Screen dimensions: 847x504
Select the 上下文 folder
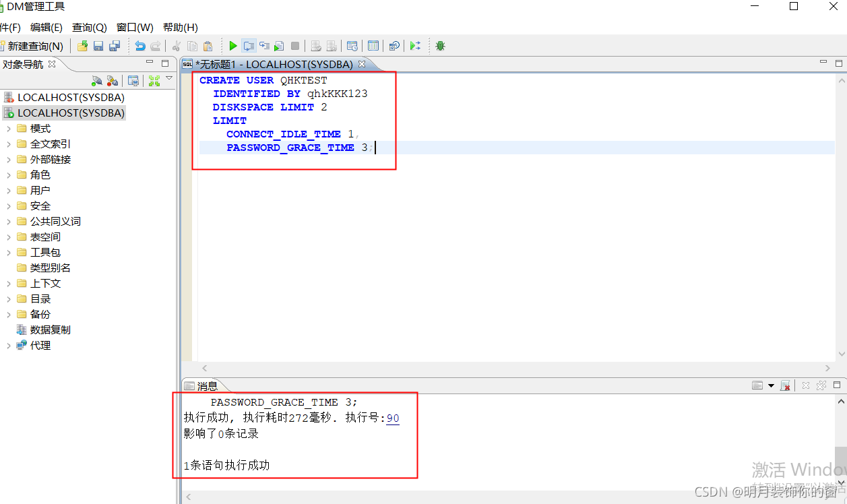pos(38,283)
